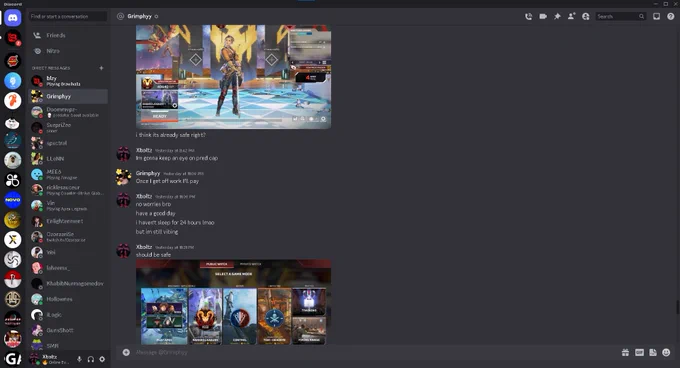Click Xboltz name above 'no worries bro'
Screen dimensions: 680x368
(144, 196)
